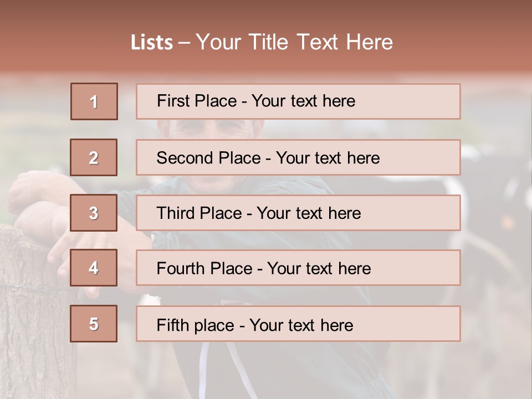Viewport: 532px width, 399px height.
Task: Click the word Third in the third row
Action: (x=175, y=213)
